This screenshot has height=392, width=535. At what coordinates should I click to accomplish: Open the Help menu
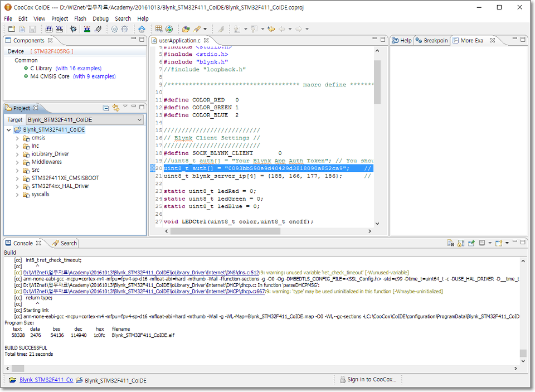pos(143,18)
